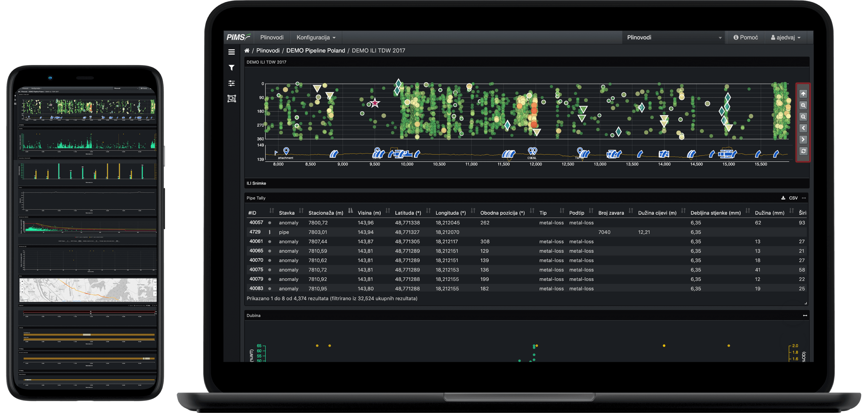Viewport: 868px width, 413px height.
Task: Pan chart right with chevron button
Action: click(803, 139)
